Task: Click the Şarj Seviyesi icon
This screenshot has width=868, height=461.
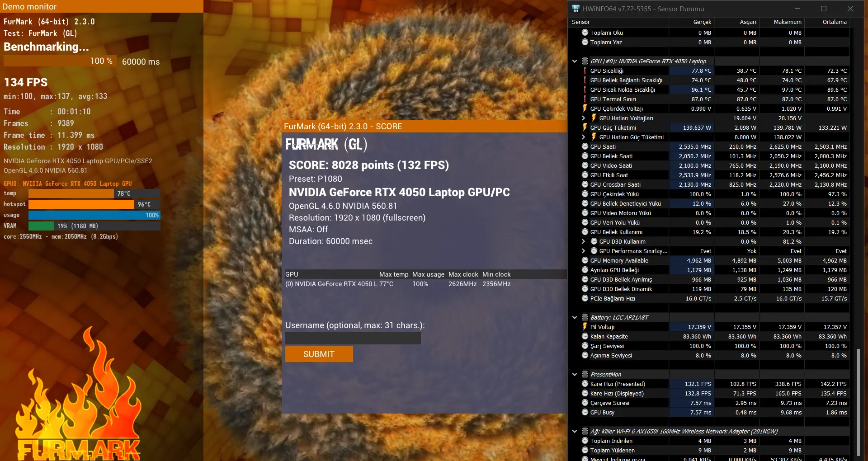Action: (x=585, y=346)
